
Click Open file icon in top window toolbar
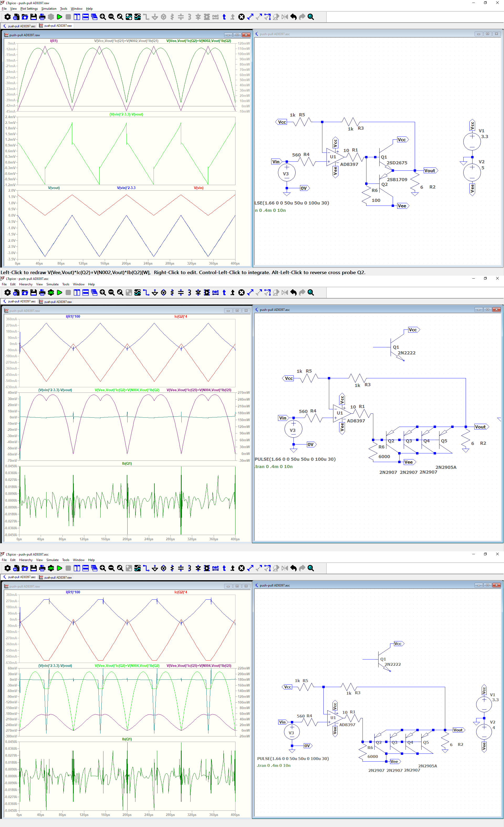(x=25, y=17)
